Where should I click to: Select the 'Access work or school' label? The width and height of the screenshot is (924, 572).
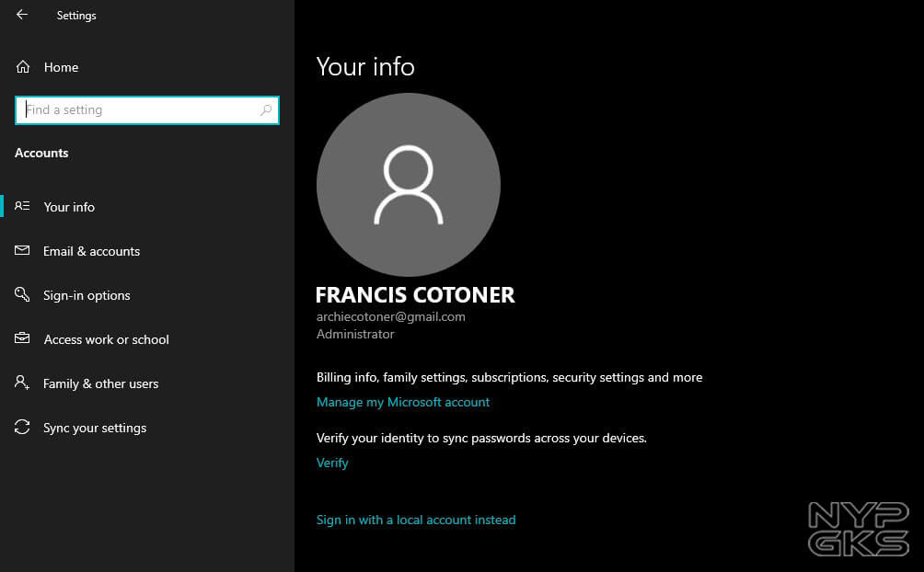(x=106, y=339)
